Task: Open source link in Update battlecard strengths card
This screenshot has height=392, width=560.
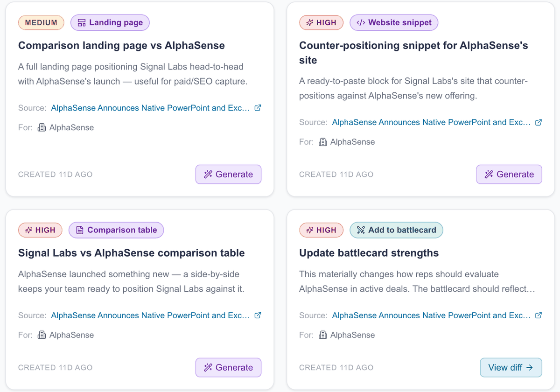Action: click(x=431, y=315)
